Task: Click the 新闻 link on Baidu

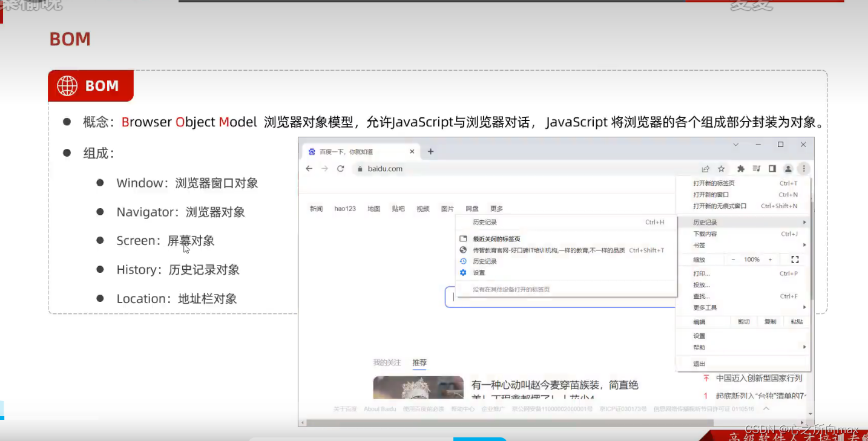Action: point(315,208)
